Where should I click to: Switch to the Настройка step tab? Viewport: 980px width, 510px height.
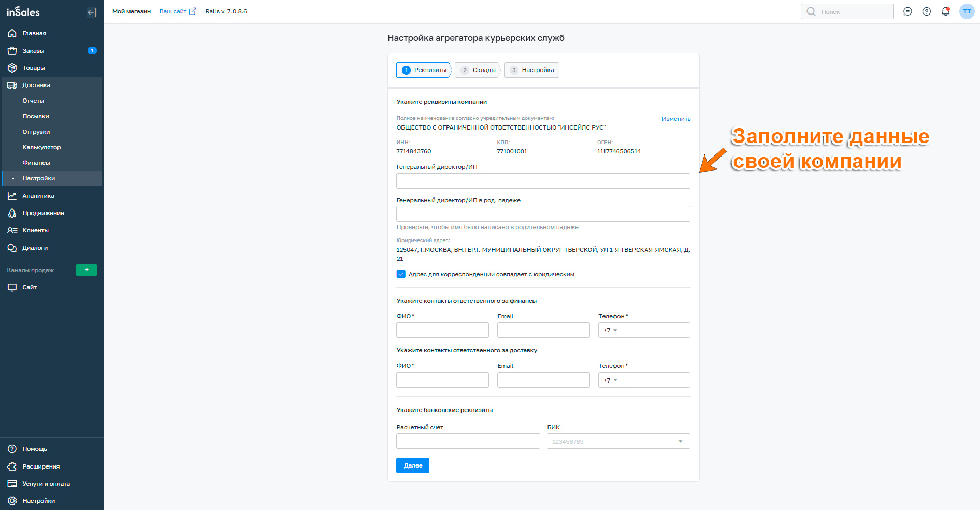[x=532, y=70]
